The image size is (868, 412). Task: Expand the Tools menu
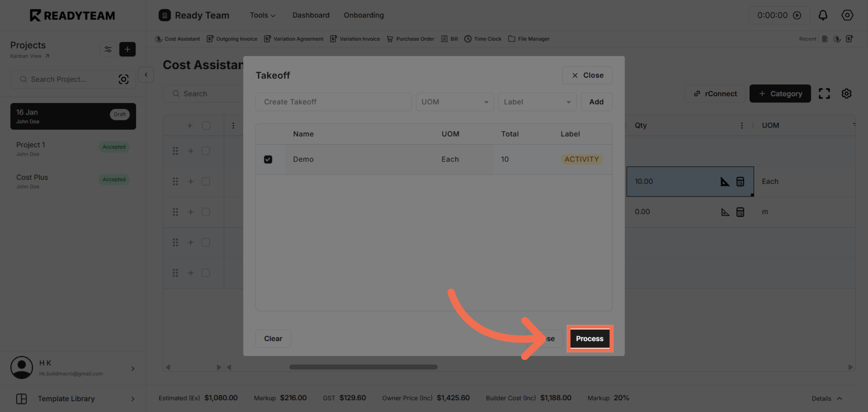coord(262,15)
